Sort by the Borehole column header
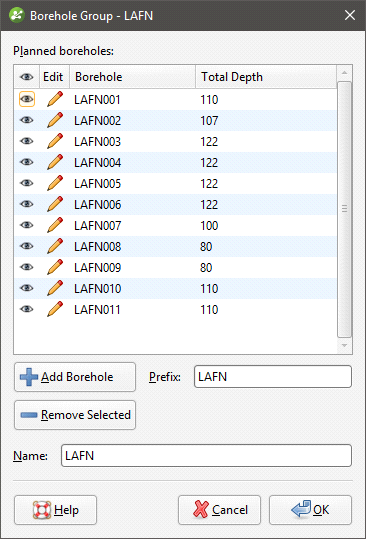This screenshot has height=539, width=366. point(133,77)
